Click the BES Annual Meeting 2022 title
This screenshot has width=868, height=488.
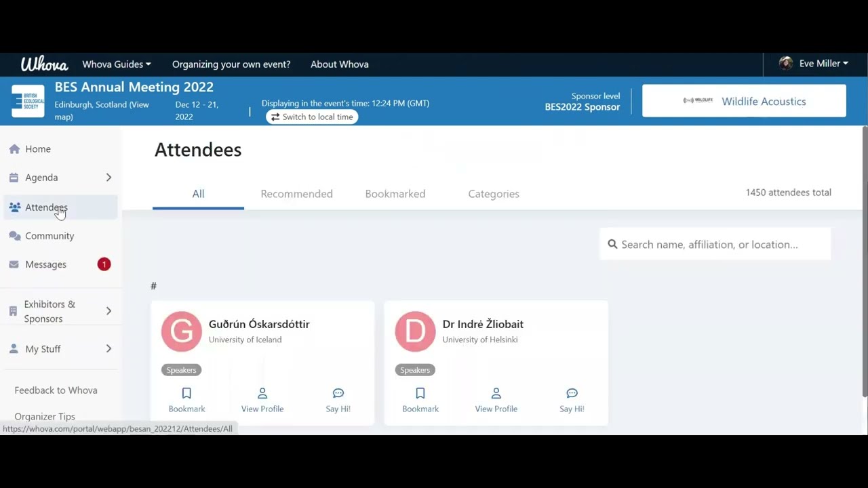pos(134,87)
